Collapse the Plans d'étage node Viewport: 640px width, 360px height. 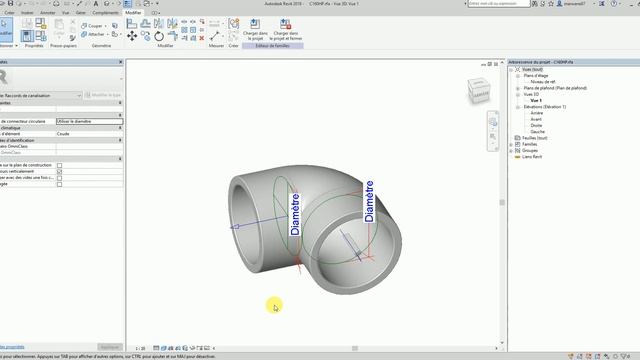coord(518,76)
